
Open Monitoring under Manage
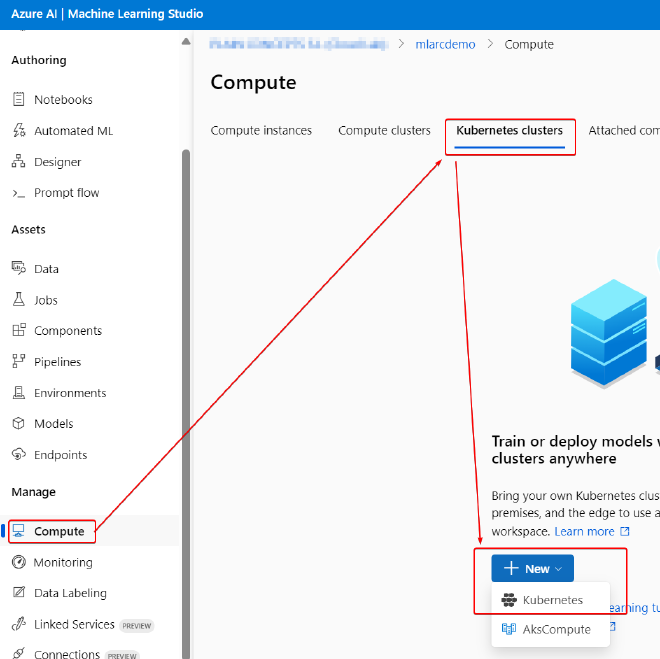pyautogui.click(x=63, y=563)
